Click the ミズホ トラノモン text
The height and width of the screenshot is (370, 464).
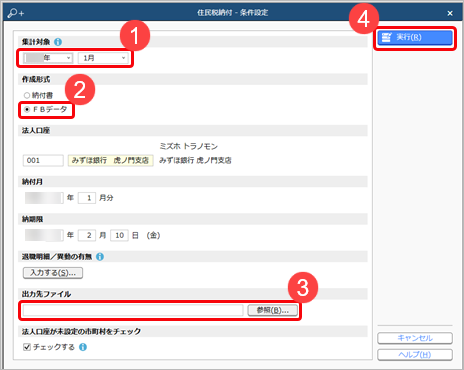188,146
